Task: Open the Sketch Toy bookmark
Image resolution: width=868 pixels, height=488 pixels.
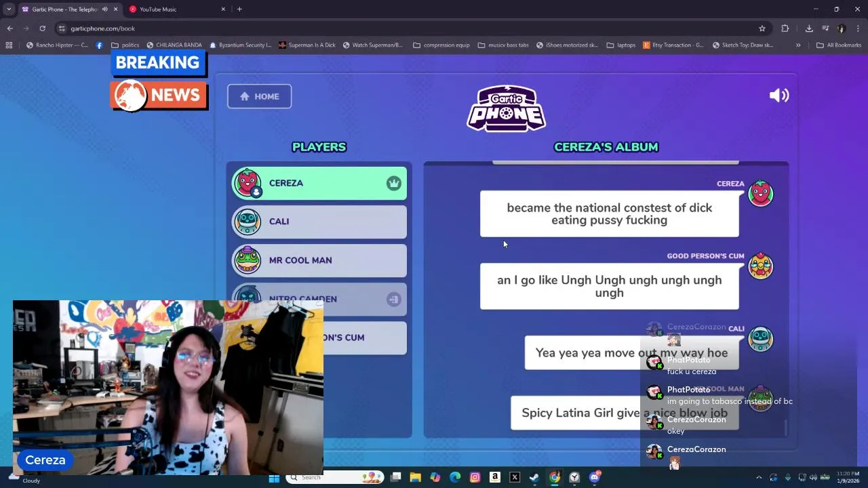Action: tap(743, 45)
